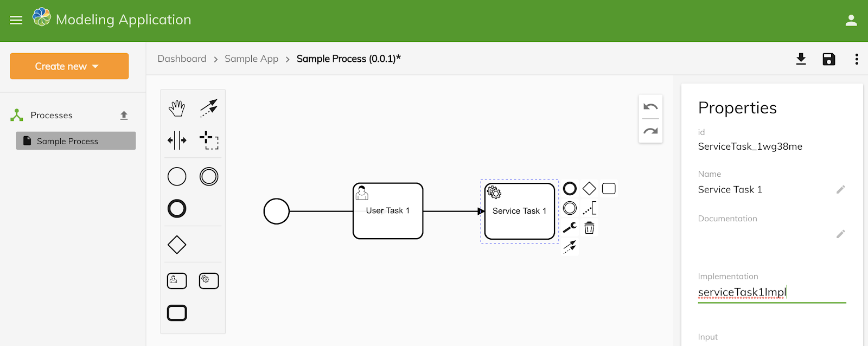Pick the intermediate event from palette
This screenshot has width=868, height=346.
click(209, 177)
